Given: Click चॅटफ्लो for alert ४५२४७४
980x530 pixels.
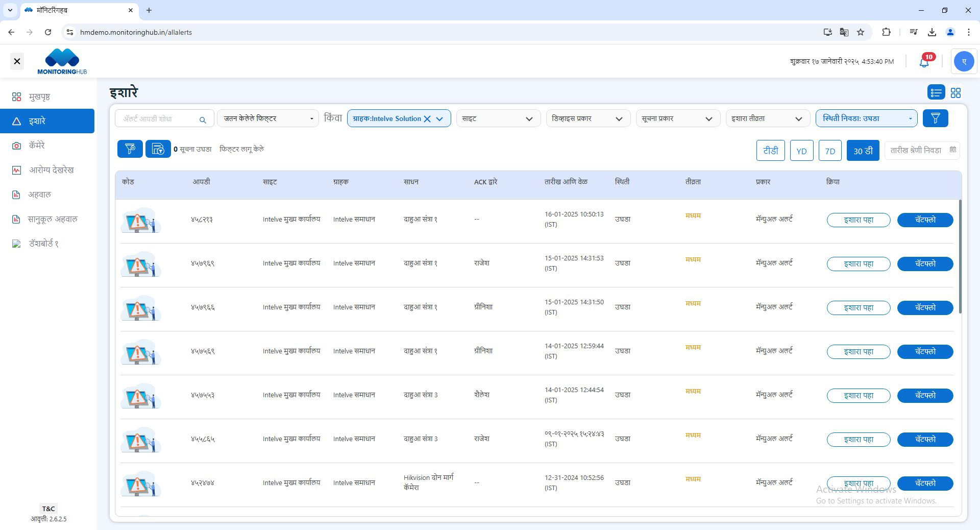Looking at the screenshot, I should 925,484.
